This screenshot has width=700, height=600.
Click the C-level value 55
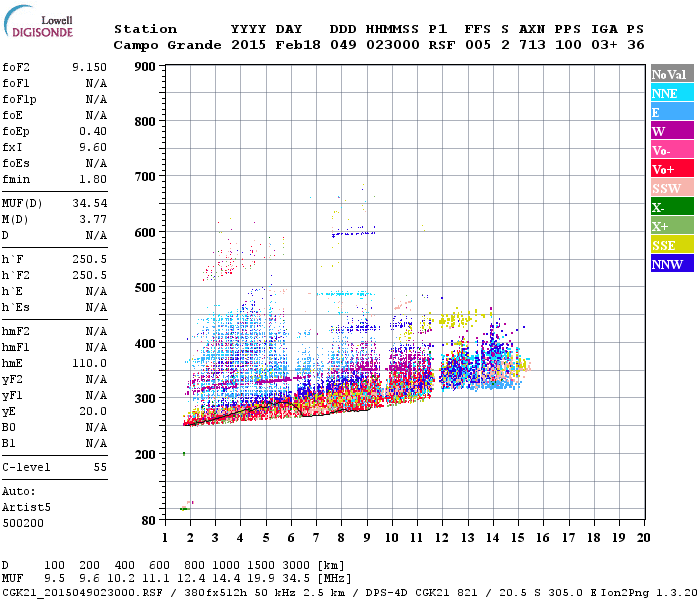(100, 467)
